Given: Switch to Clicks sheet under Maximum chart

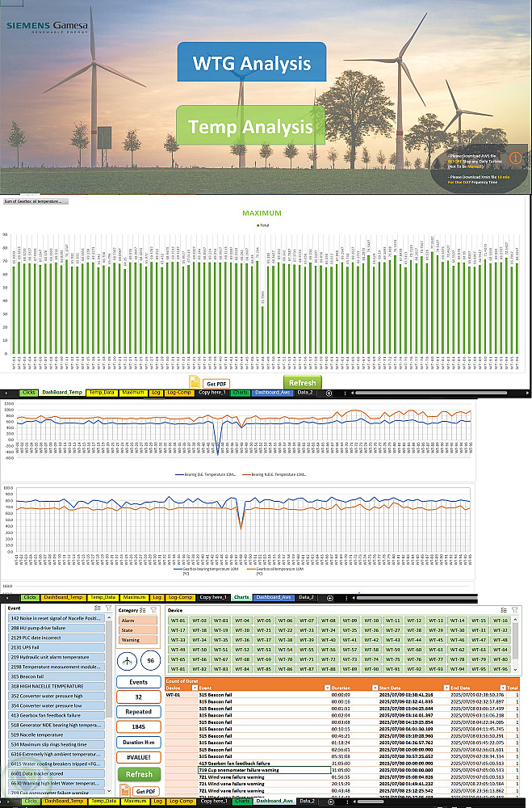Looking at the screenshot, I should pos(28,393).
